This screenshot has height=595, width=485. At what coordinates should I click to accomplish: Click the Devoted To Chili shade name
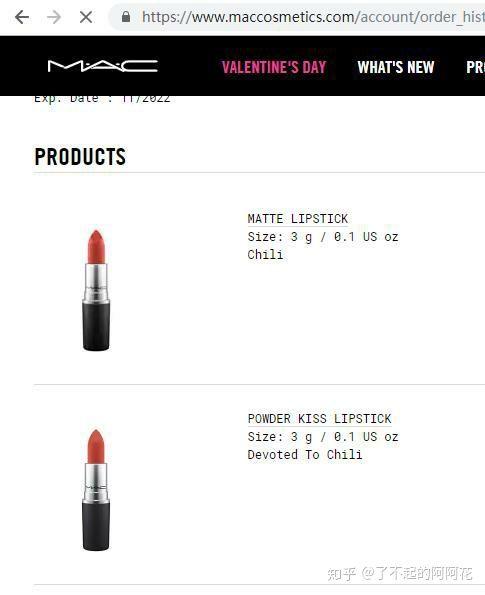(x=305, y=454)
